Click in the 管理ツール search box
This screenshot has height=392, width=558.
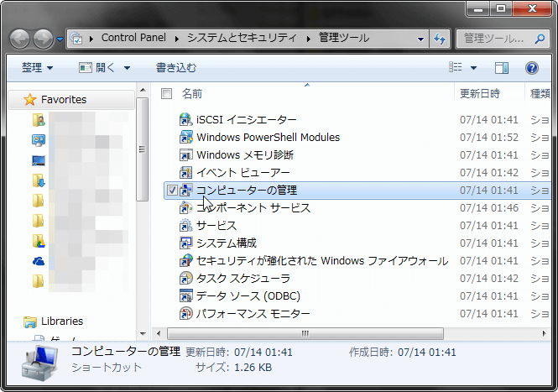coord(495,39)
